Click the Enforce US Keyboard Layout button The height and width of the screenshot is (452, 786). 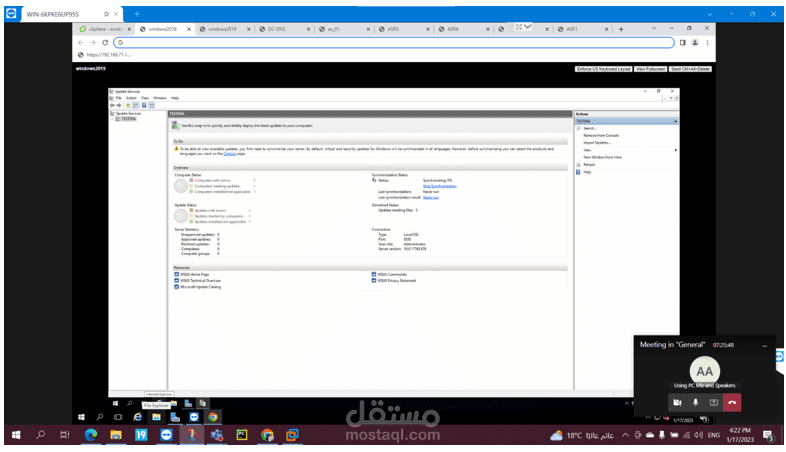point(603,69)
